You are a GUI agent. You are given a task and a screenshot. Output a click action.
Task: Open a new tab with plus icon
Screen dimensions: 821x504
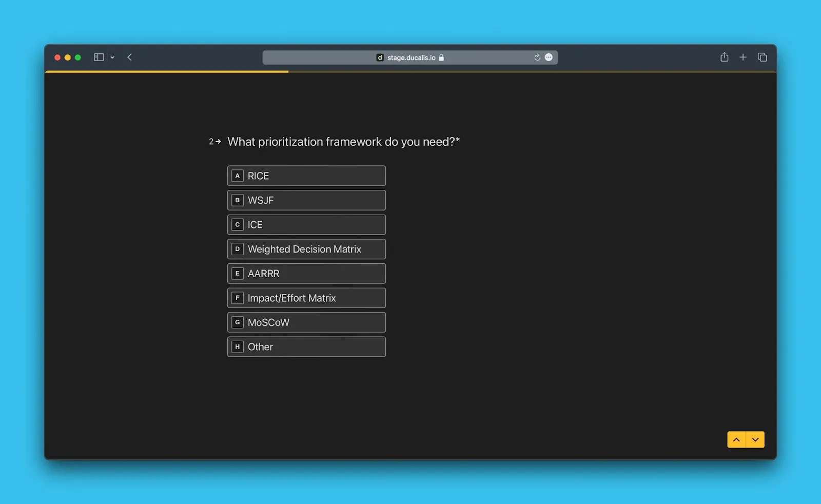coord(742,57)
